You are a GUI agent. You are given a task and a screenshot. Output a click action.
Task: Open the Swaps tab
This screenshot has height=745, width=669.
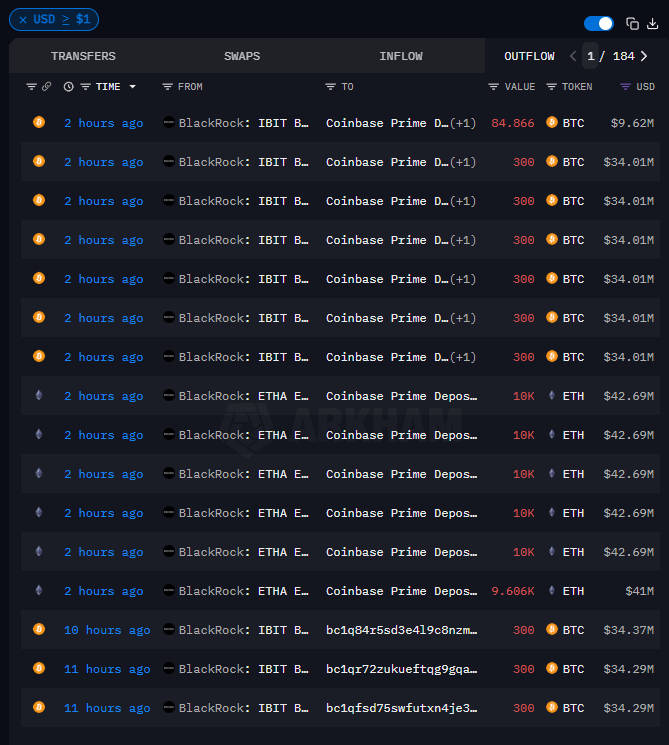click(242, 56)
